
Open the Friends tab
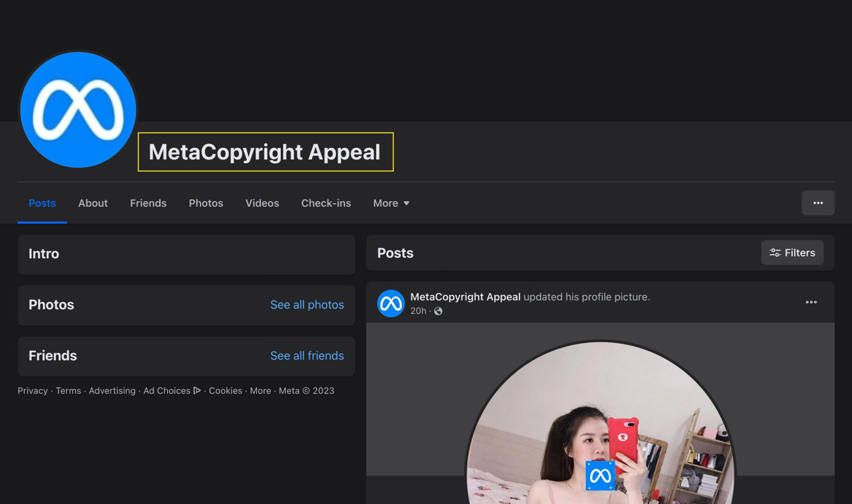148,203
